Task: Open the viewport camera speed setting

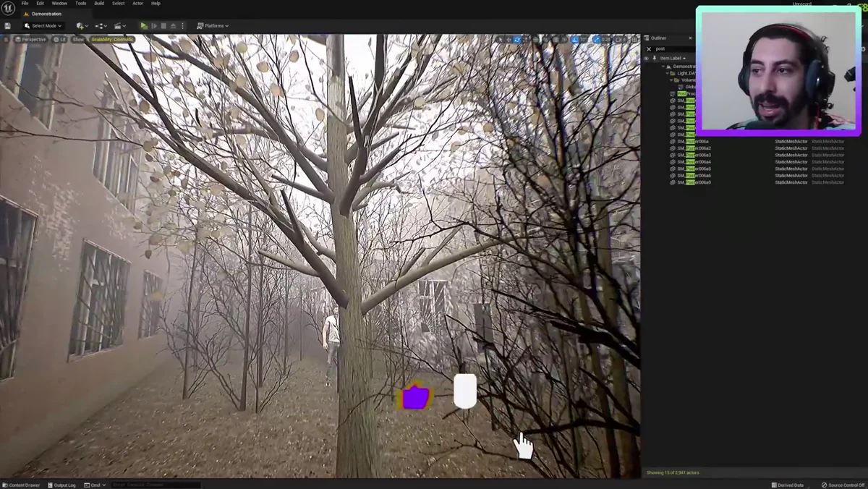Action: (621, 39)
